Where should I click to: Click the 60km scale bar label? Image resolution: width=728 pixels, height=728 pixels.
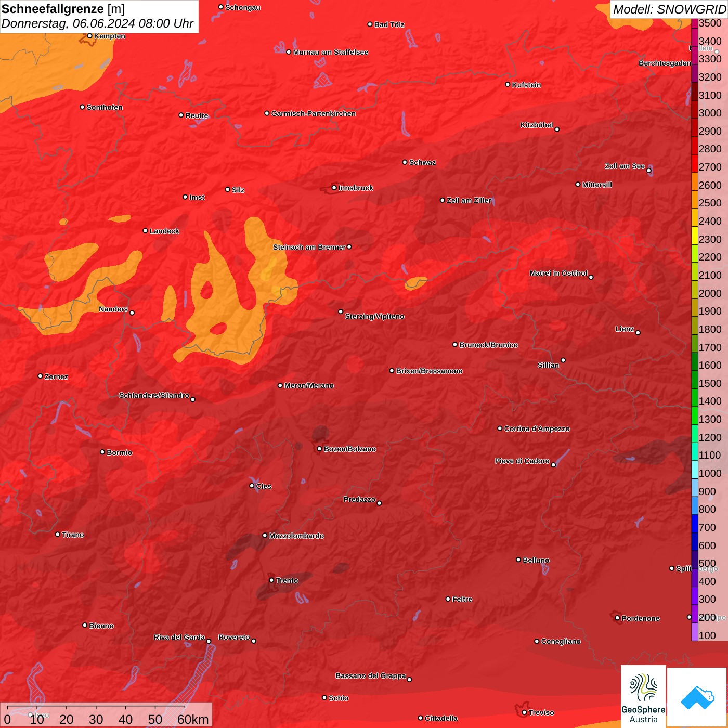coord(193,719)
